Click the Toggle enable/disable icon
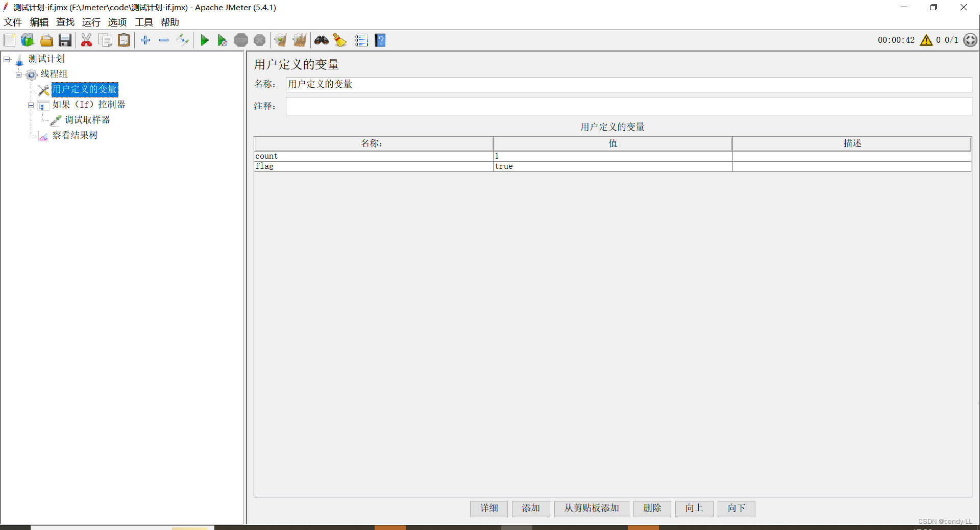980x530 pixels. coord(183,40)
